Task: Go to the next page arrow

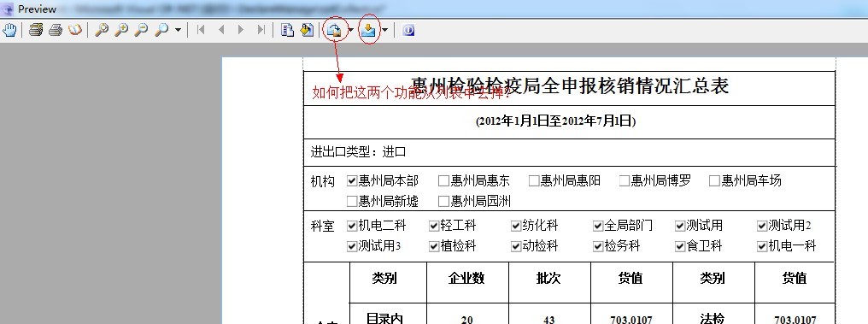Action: click(x=241, y=30)
